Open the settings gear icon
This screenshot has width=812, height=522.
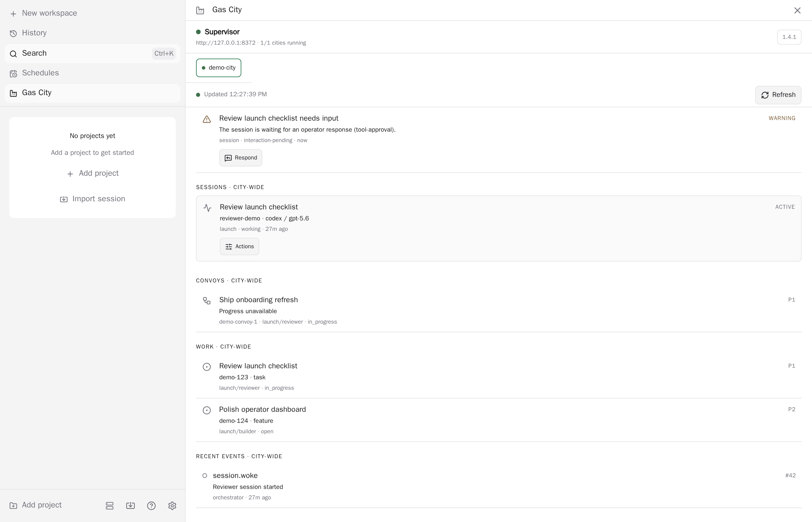[172, 505]
